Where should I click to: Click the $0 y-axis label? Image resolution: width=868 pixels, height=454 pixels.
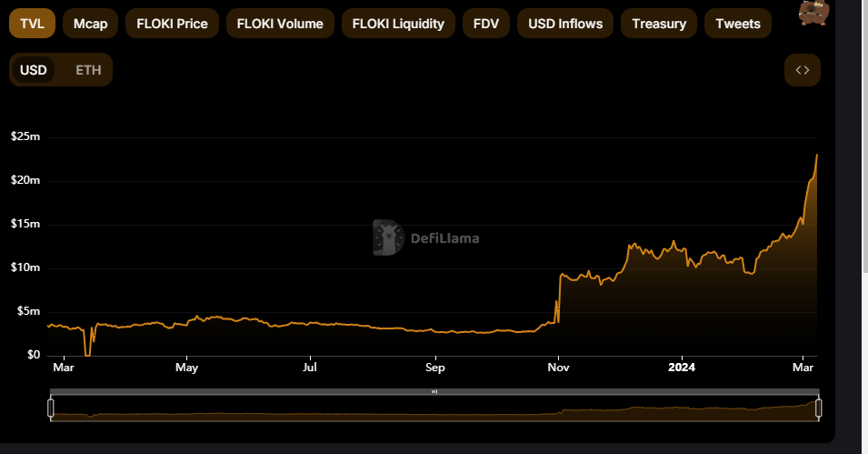pos(34,355)
